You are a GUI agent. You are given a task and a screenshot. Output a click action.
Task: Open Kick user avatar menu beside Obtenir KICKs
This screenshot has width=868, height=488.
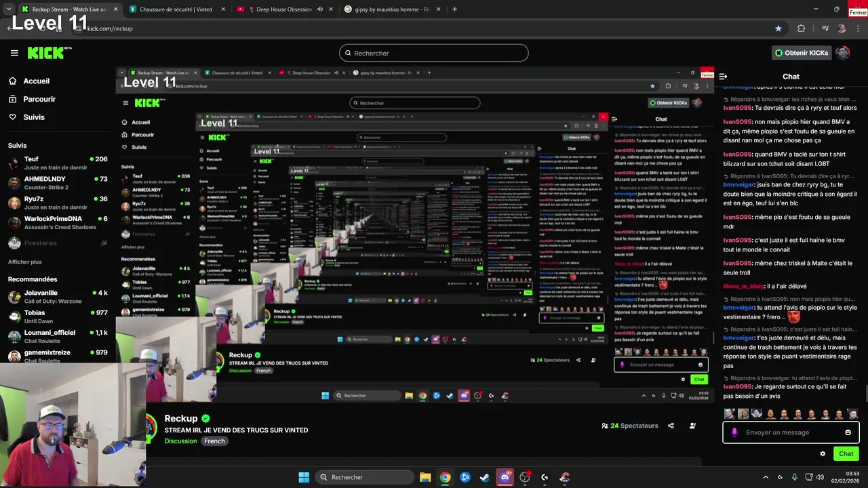[843, 53]
